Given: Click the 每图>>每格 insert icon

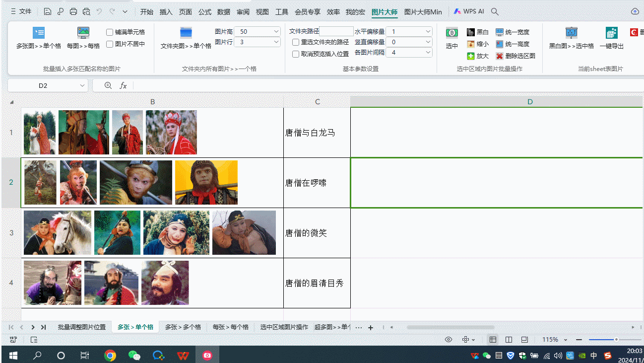Looking at the screenshot, I should click(83, 33).
